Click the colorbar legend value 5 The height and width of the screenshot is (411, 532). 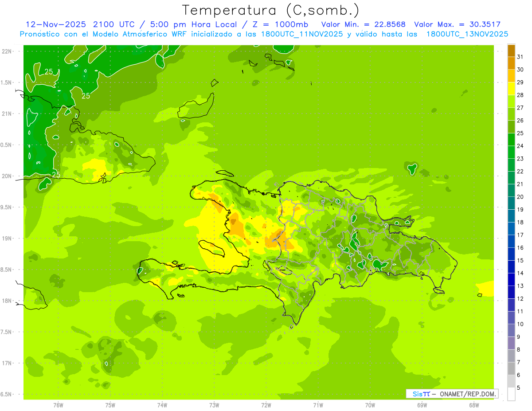(518, 388)
